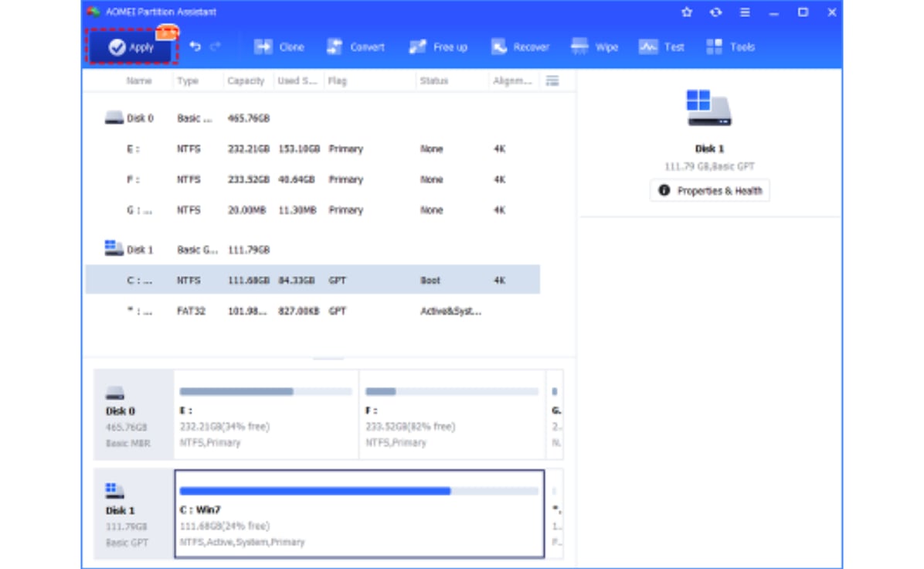Click the 233.52GB capacity cell

click(x=249, y=179)
